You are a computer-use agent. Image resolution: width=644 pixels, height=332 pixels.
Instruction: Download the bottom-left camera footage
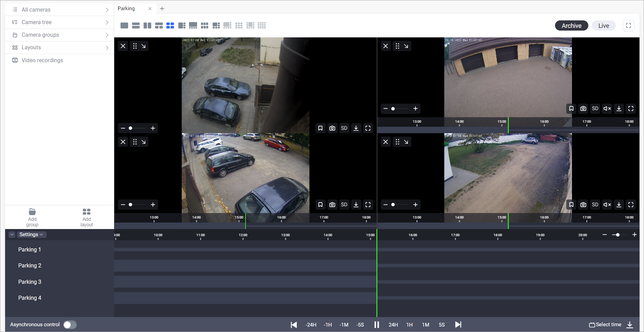(356, 205)
